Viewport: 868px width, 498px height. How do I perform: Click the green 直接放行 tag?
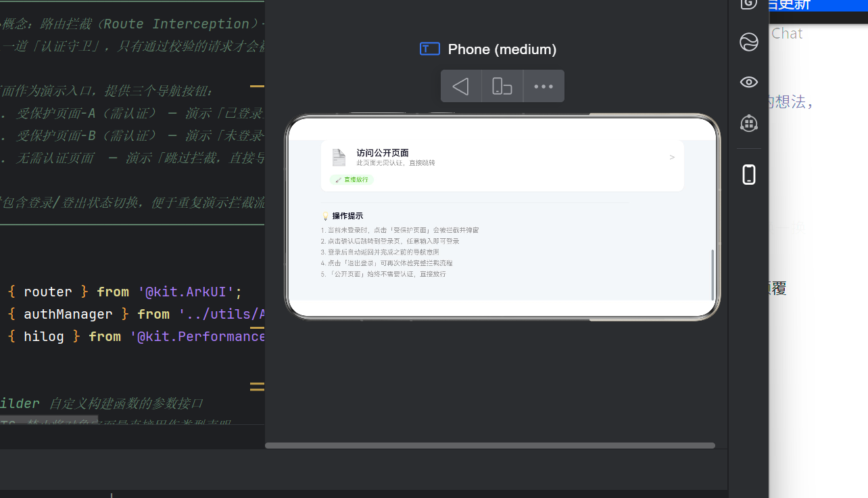tap(352, 180)
